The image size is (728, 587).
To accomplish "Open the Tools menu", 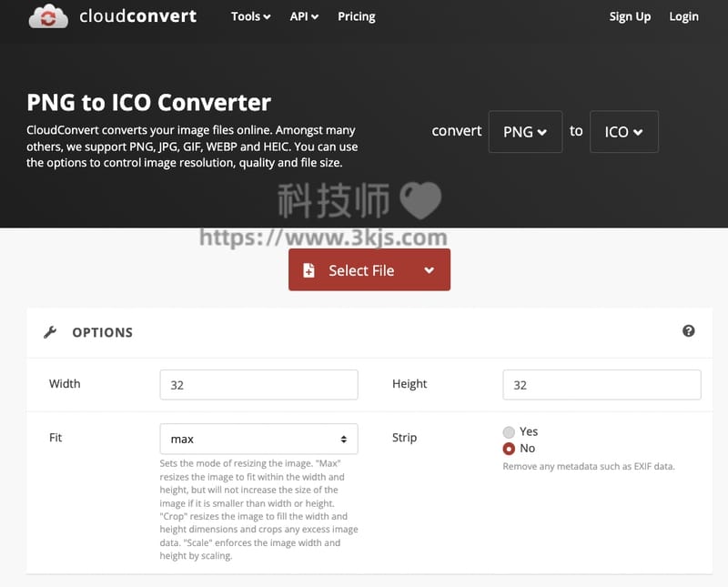I will 251,16.
